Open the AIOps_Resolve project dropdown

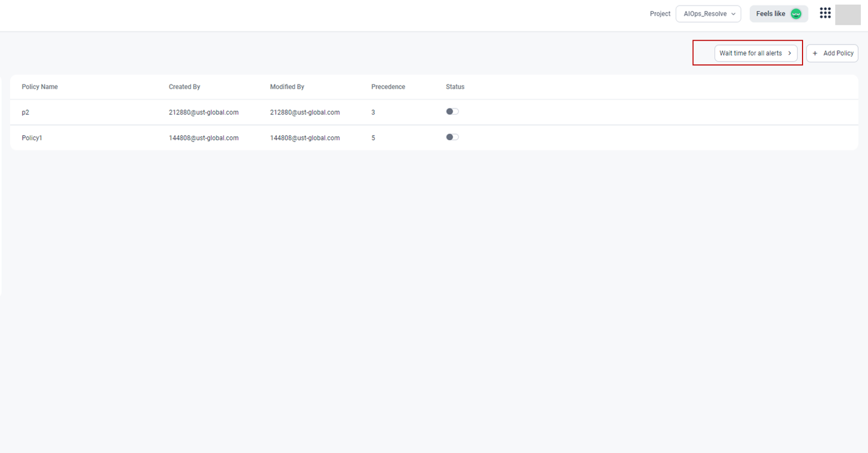pos(708,14)
